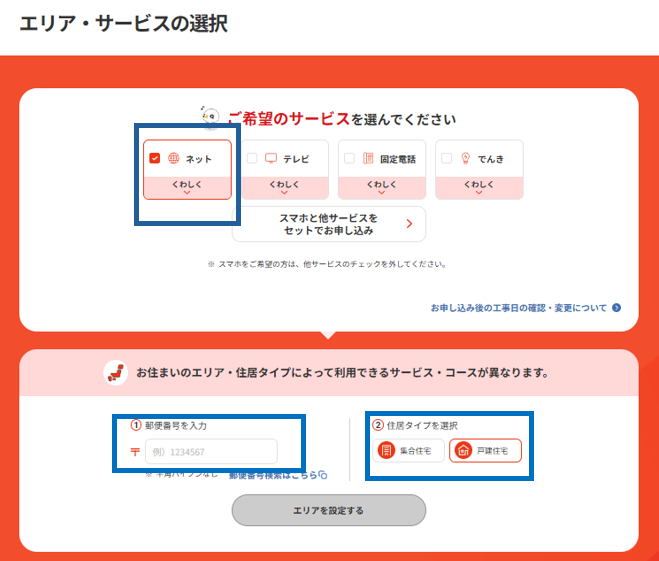Click the light bulb icon for でんき
The width and height of the screenshot is (659, 561).
click(466, 158)
